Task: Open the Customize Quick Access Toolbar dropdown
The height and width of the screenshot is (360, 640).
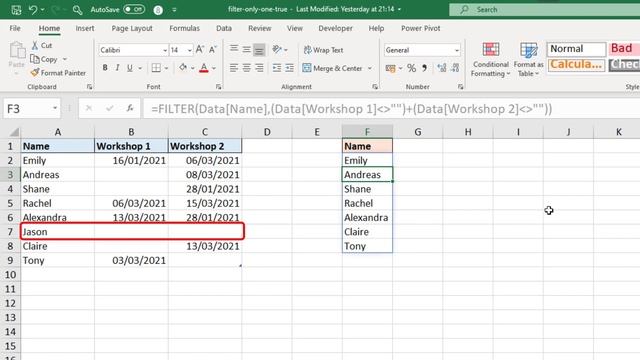Action: [x=174, y=9]
